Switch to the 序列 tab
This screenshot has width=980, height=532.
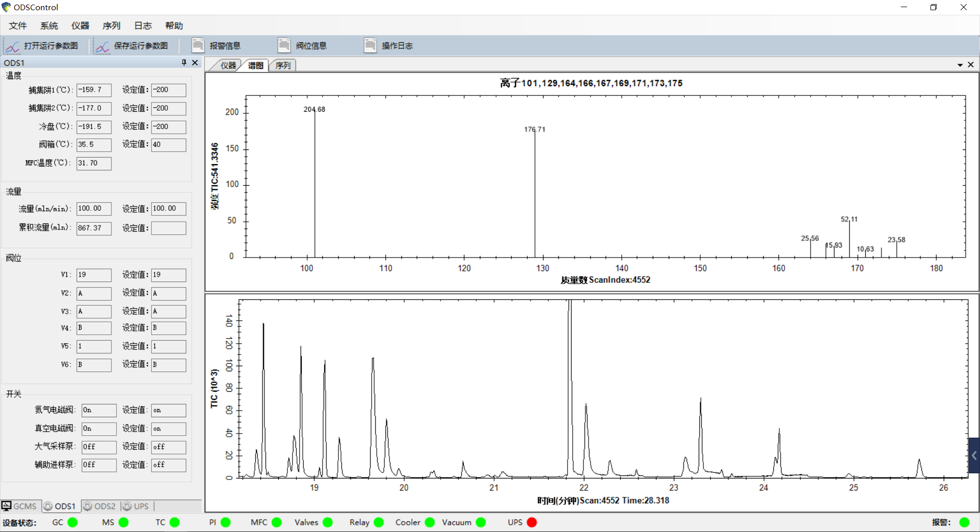click(283, 65)
